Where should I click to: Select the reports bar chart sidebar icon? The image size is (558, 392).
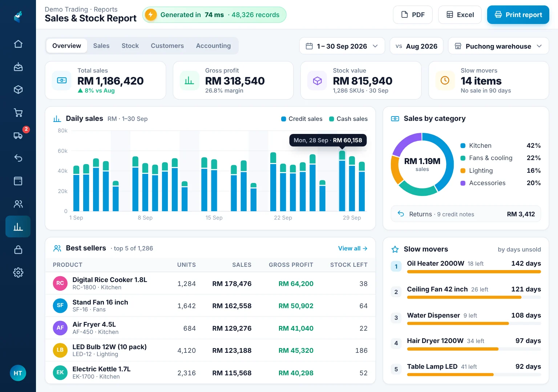18,227
